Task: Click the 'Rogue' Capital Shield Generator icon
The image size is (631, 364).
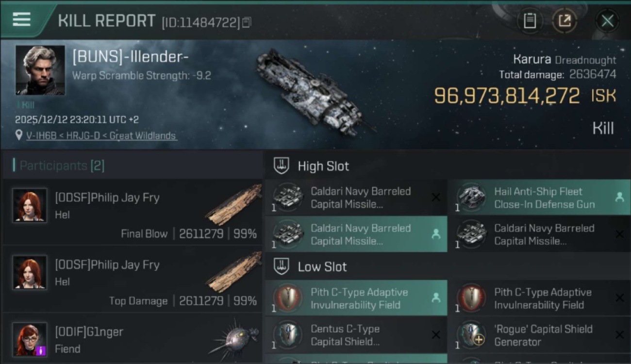Action: tap(471, 335)
